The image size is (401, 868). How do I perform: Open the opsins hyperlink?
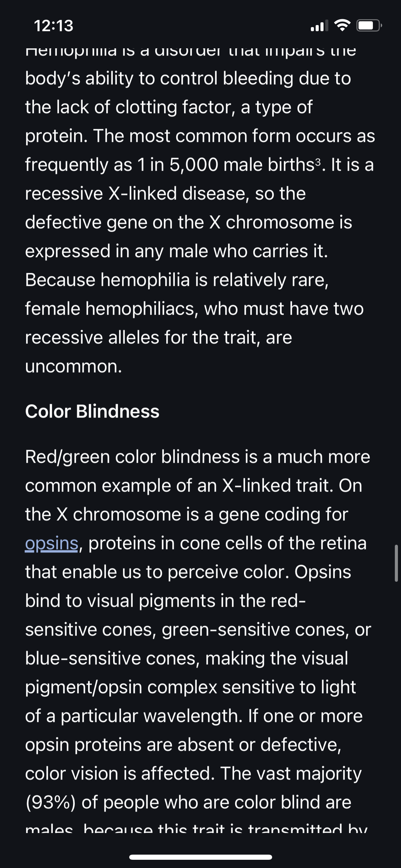pyautogui.click(x=52, y=543)
